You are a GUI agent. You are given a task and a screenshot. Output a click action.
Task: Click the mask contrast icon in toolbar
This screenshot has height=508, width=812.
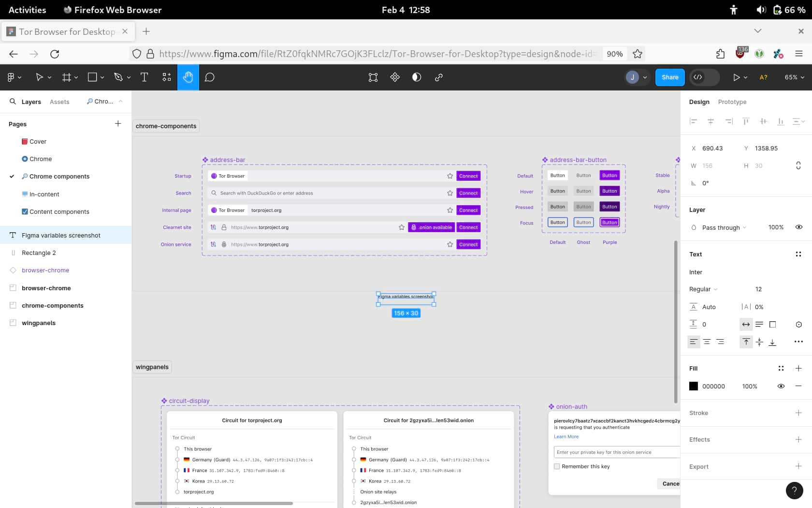417,77
